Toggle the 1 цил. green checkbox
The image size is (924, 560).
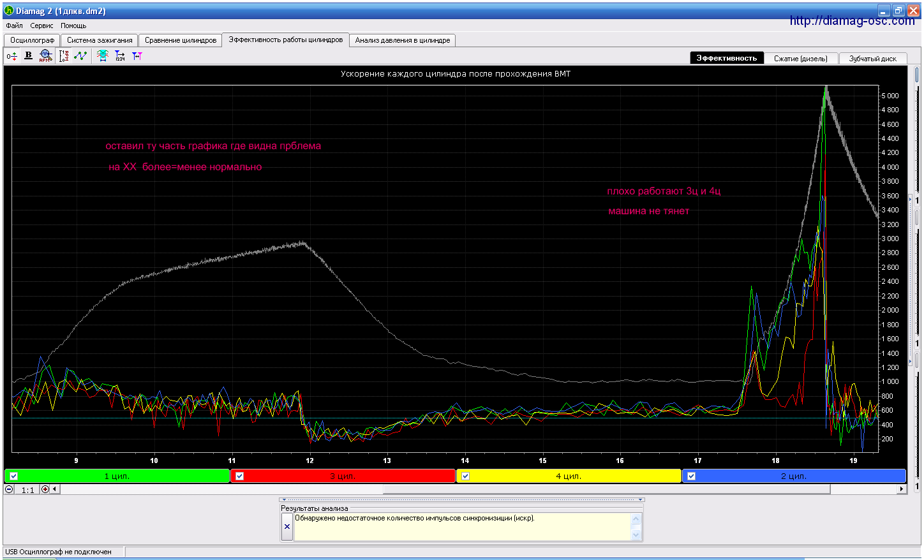14,476
